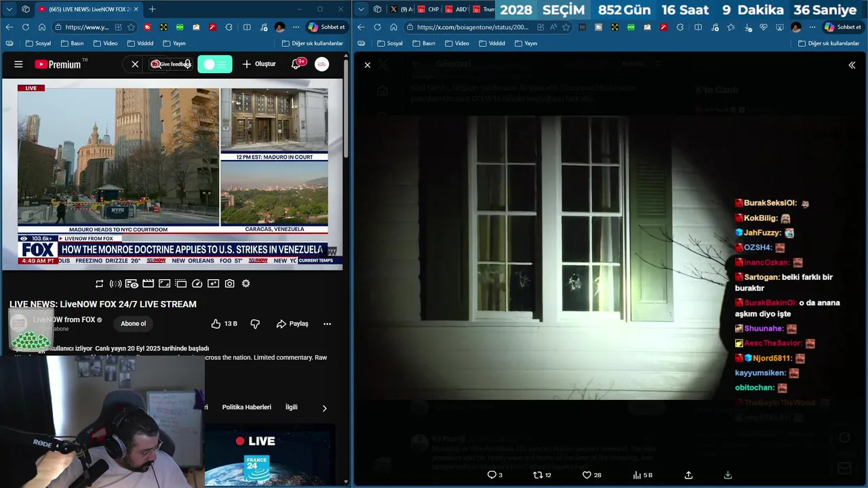This screenshot has width=868, height=488.
Task: Expand Diğer sık kullanılanlar folder in left browser
Action: coord(313,43)
